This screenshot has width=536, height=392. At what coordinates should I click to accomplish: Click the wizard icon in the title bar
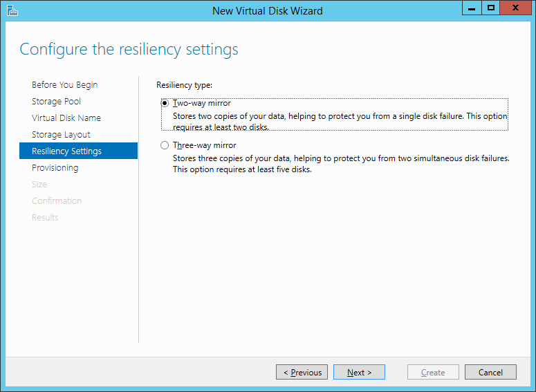tap(12, 10)
